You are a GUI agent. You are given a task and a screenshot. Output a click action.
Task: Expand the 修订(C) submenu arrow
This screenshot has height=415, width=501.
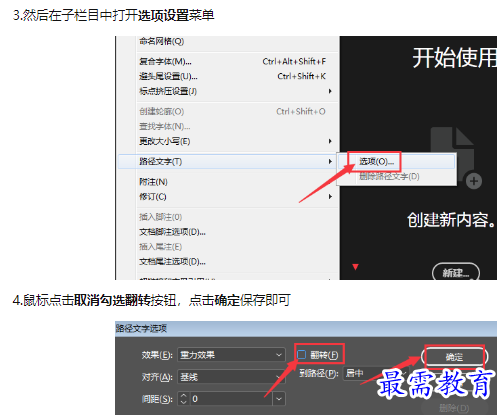point(330,196)
